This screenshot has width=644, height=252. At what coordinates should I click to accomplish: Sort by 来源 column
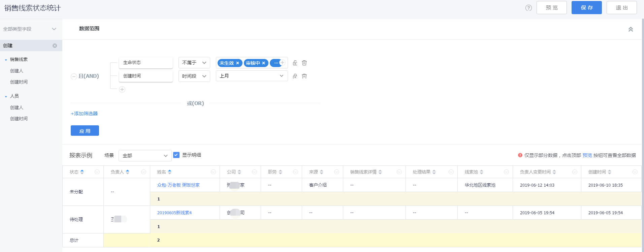click(x=322, y=172)
